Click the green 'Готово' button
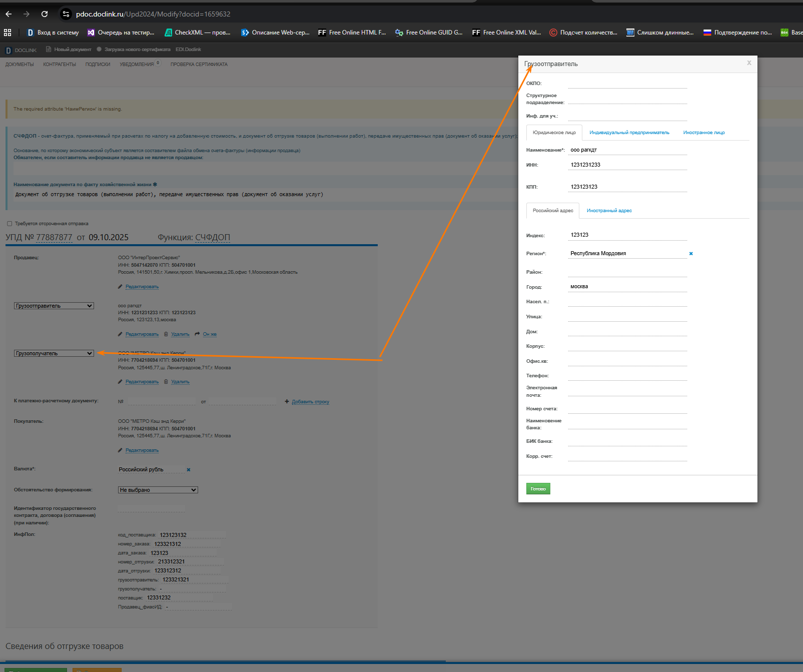 [x=538, y=489]
